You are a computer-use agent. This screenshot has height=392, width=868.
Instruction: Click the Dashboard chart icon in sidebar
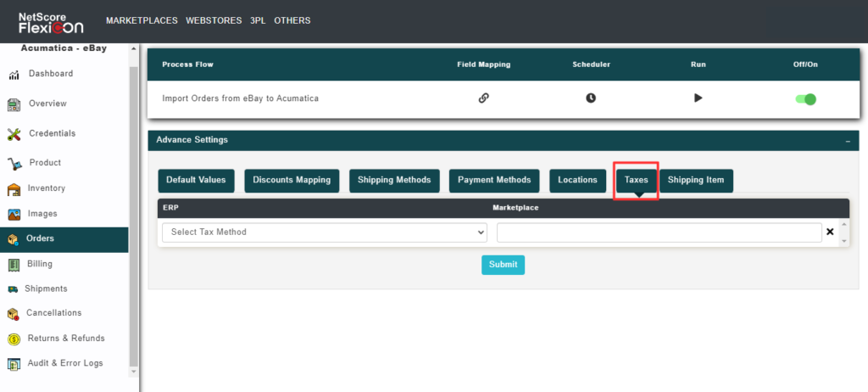pos(14,75)
